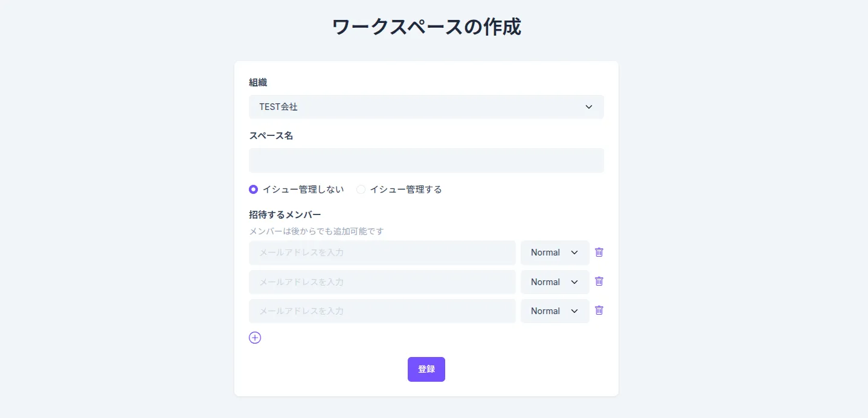The height and width of the screenshot is (418, 868).
Task: Click the second email address input field
Action: pos(382,281)
